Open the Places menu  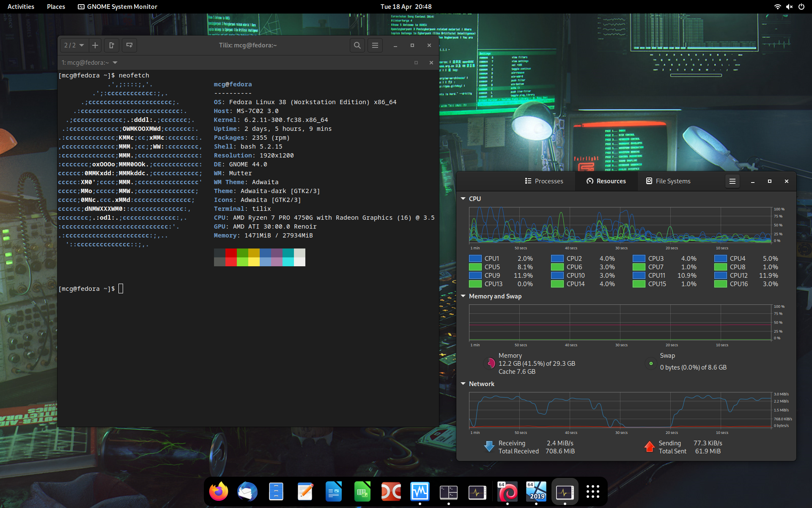(x=56, y=7)
